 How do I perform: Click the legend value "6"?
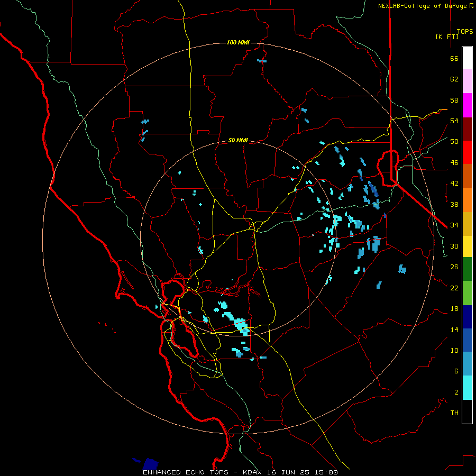coord(456,371)
